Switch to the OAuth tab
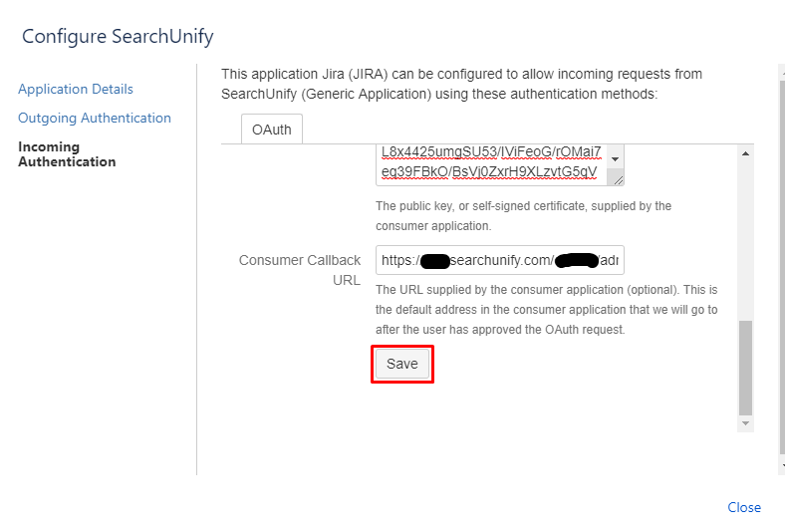This screenshot has height=532, width=785. click(272, 130)
